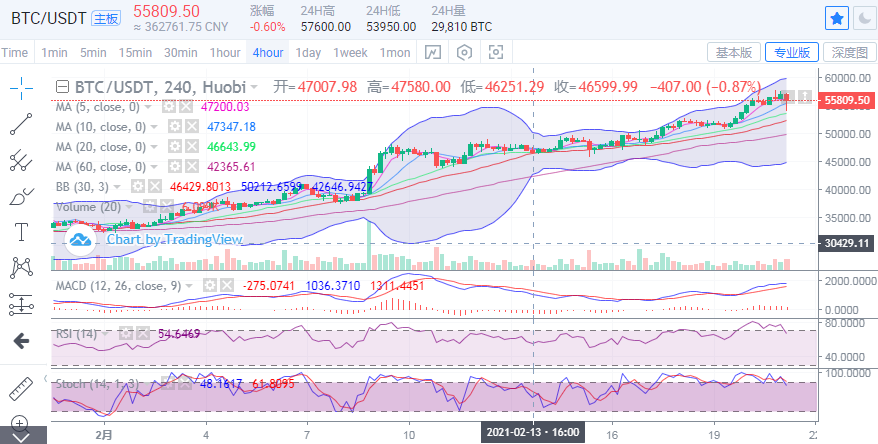Select the crosshair cursor tool
The image size is (878, 444).
21,87
